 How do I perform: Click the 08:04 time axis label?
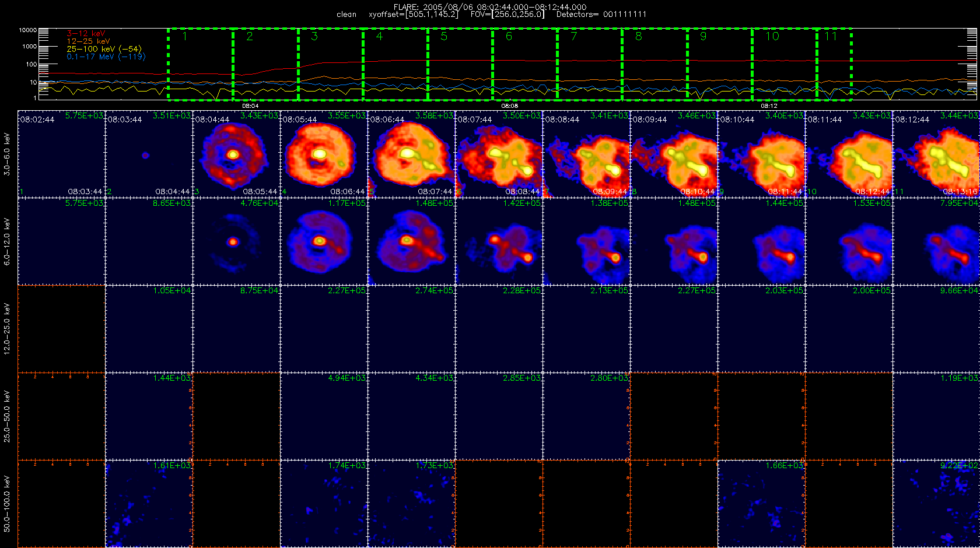(x=250, y=106)
